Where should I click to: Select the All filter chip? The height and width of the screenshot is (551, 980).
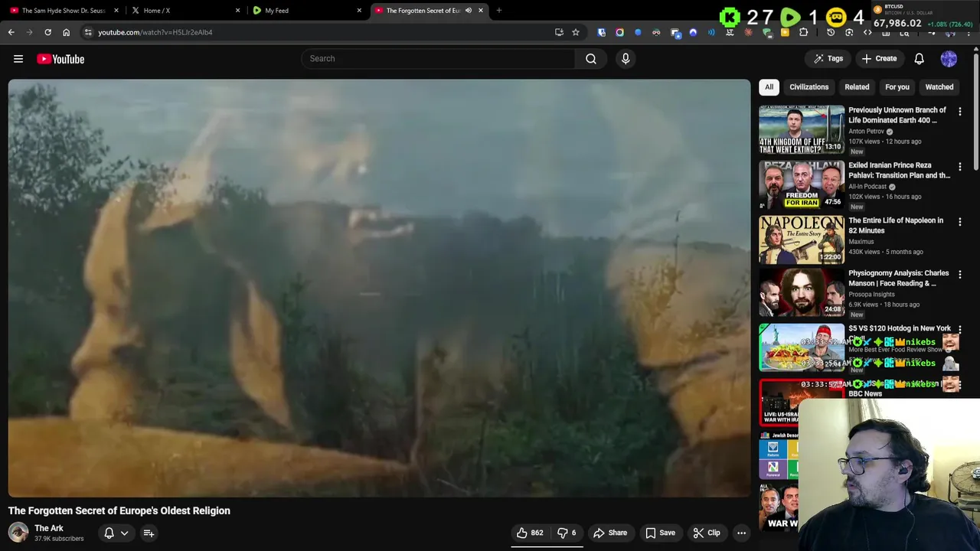tap(769, 87)
